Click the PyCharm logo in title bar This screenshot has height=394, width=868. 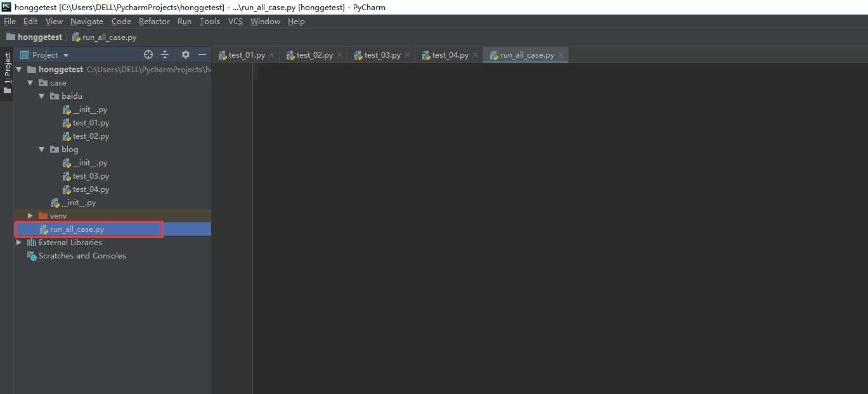coord(6,7)
